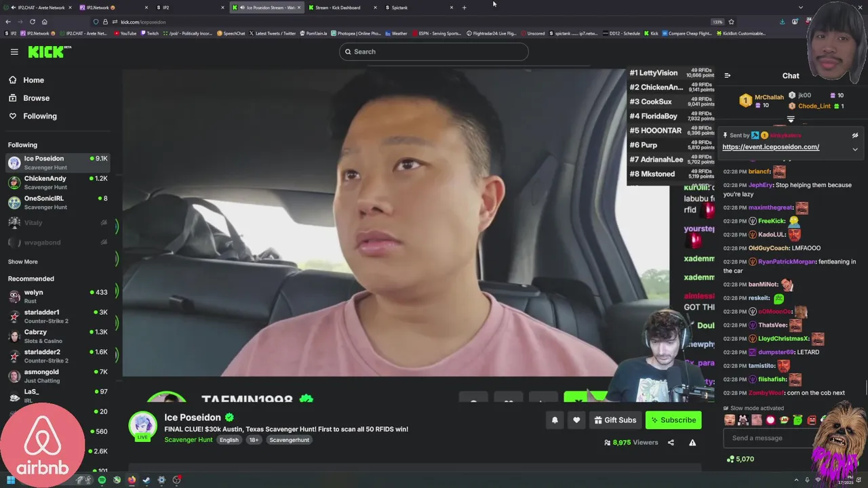Viewport: 868px width, 488px height.
Task: Bookmark this page star icon
Action: (x=731, y=22)
